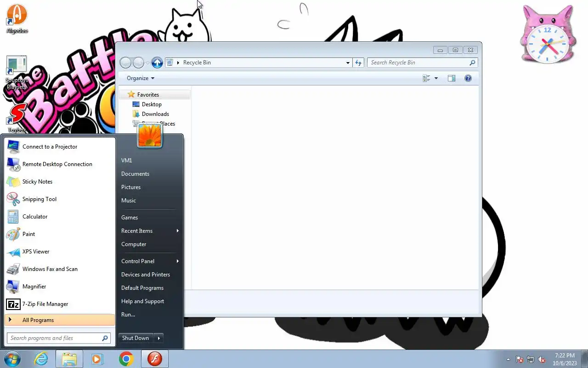Click the Explorer Back button
Viewport: 588px width, 368px height.
(x=125, y=63)
